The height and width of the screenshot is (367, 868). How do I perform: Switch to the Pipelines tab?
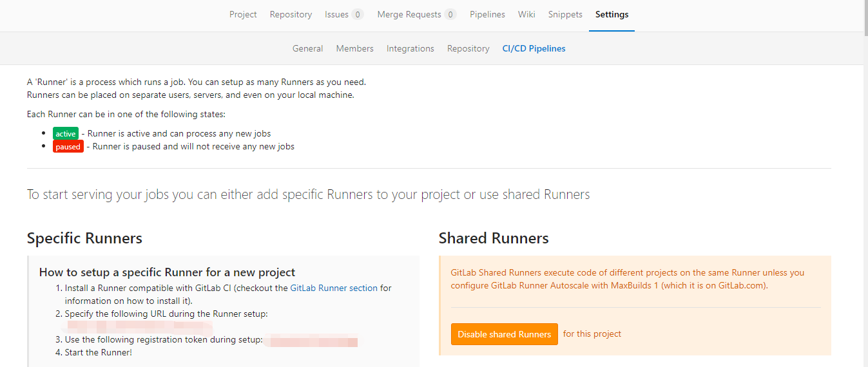tap(487, 14)
